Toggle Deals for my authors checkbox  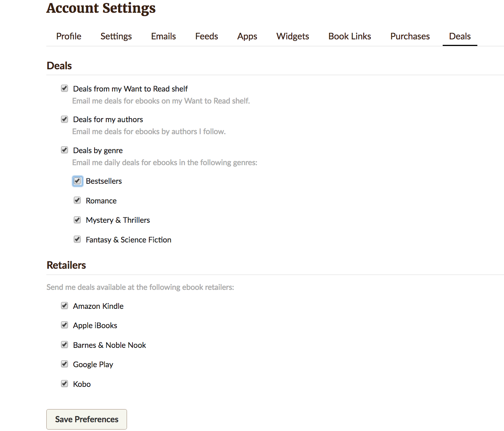65,119
